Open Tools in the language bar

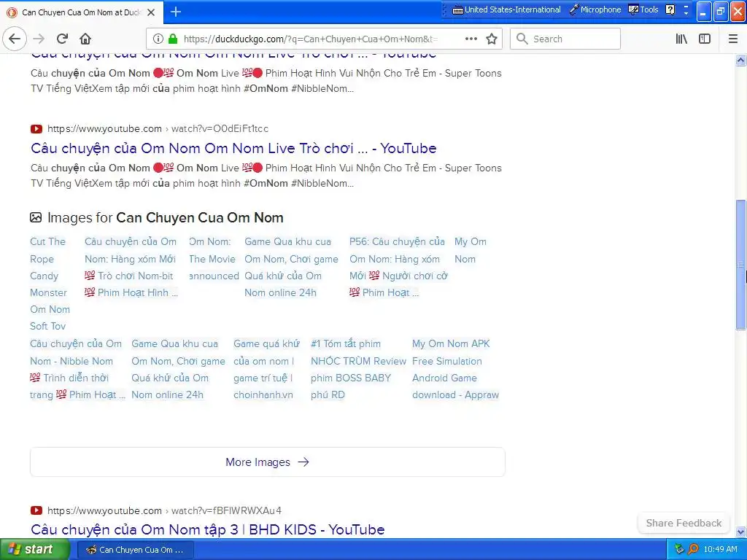[x=643, y=9]
